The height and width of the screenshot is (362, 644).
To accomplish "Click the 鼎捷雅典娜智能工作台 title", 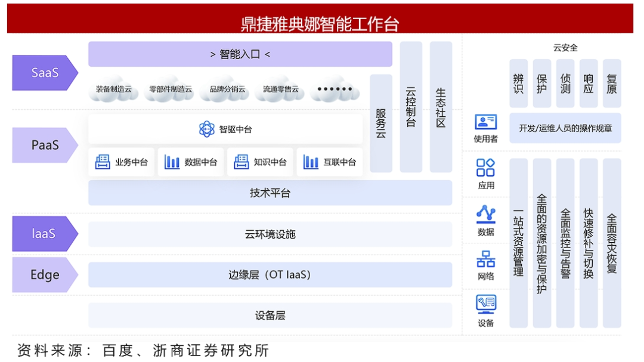I will pyautogui.click(x=320, y=24).
